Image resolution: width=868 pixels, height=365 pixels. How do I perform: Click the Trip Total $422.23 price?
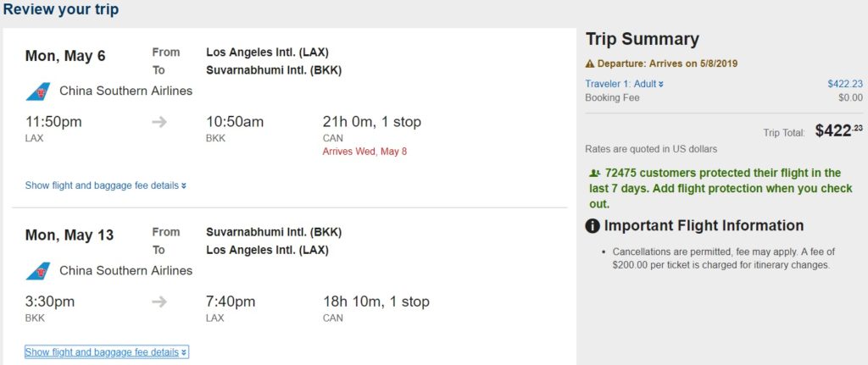pos(838,131)
